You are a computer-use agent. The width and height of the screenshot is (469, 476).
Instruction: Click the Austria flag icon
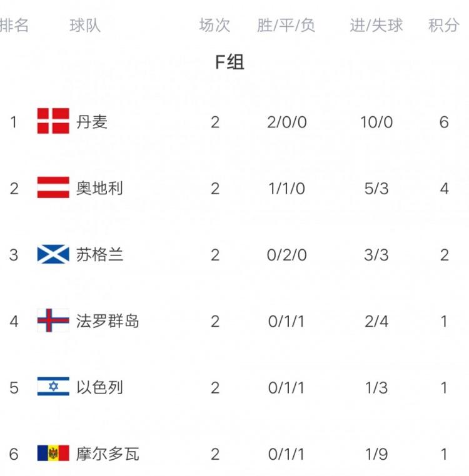click(53, 187)
